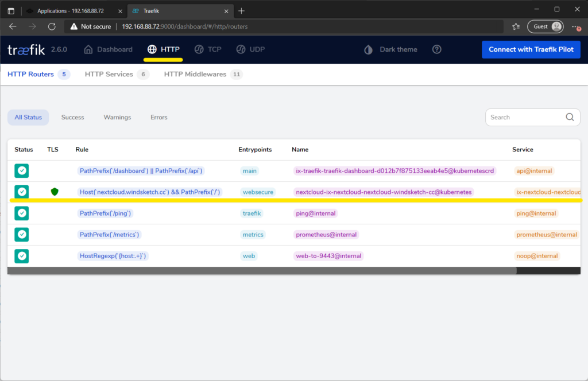
Task: Reload the page
Action: coord(52,26)
